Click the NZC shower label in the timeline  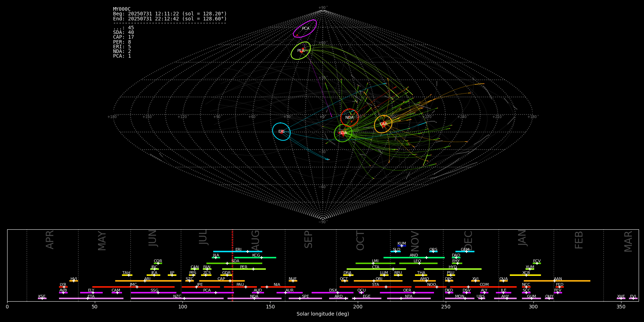177,297
